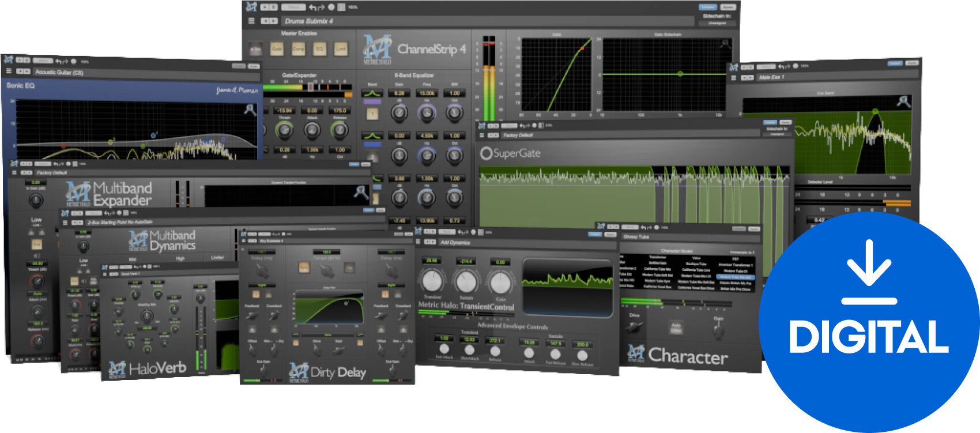Viewport: 980px width, 433px height.
Task: Open the Drums Submix 4 preset selector
Action: tap(487, 21)
